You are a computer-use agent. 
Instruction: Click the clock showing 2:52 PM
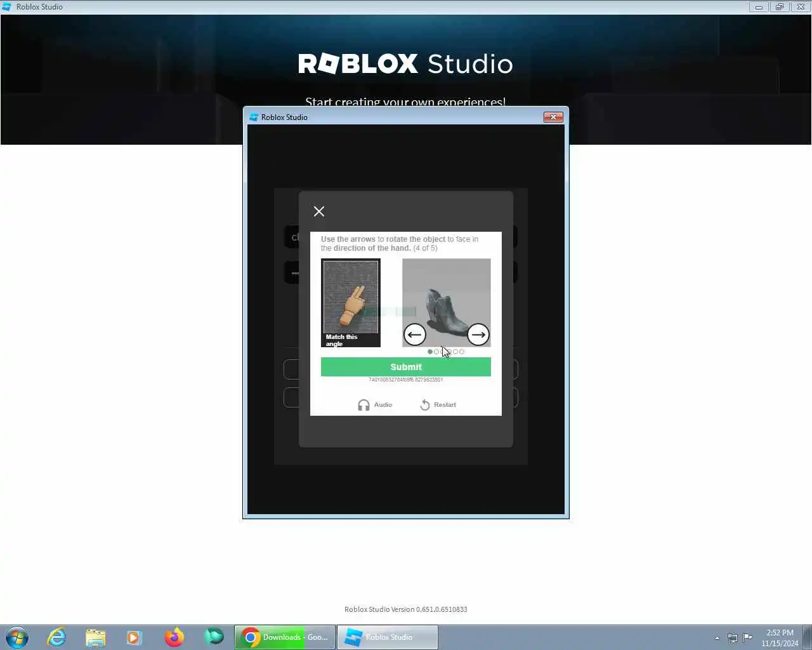click(780, 633)
